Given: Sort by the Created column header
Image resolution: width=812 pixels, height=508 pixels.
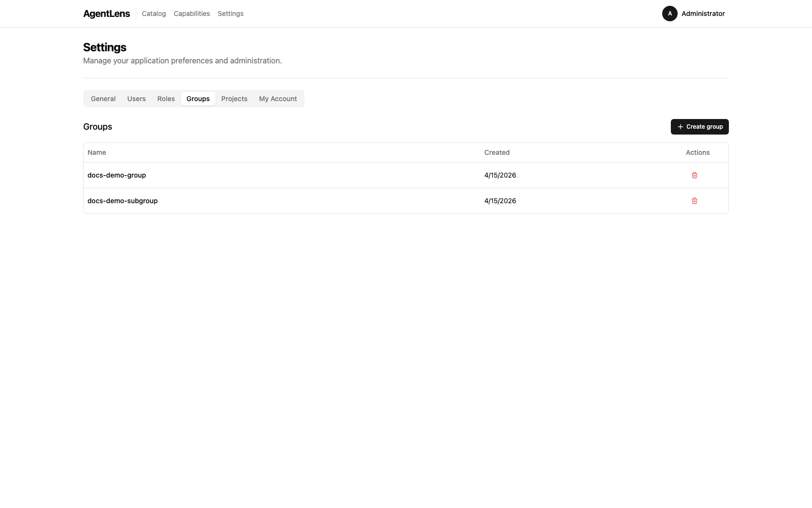Looking at the screenshot, I should click(x=496, y=152).
